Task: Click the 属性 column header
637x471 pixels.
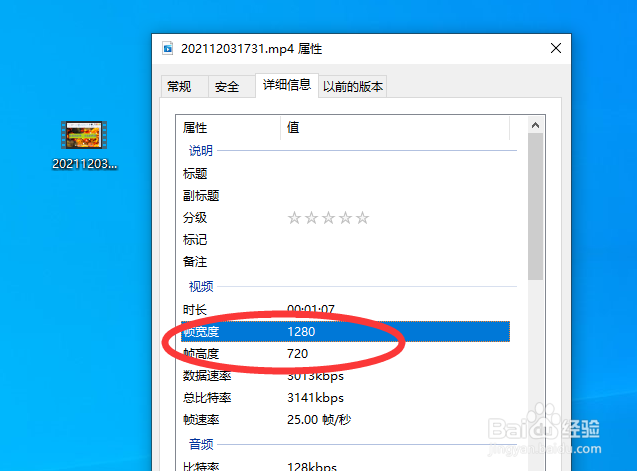Action: 229,128
